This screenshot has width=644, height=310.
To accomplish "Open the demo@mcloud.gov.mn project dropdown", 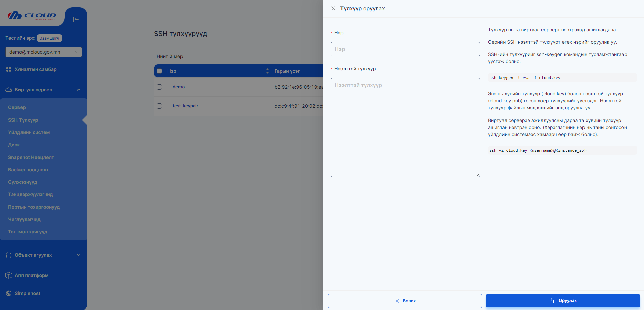I will coord(43,52).
